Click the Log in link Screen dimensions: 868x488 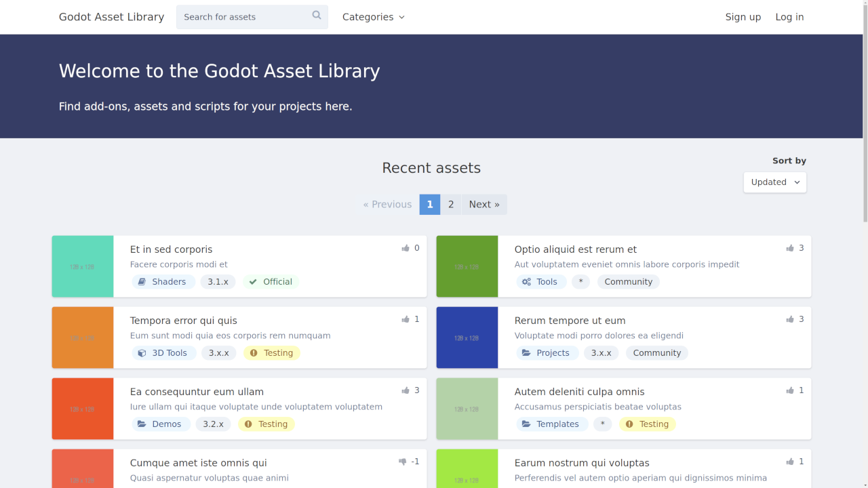pyautogui.click(x=789, y=17)
